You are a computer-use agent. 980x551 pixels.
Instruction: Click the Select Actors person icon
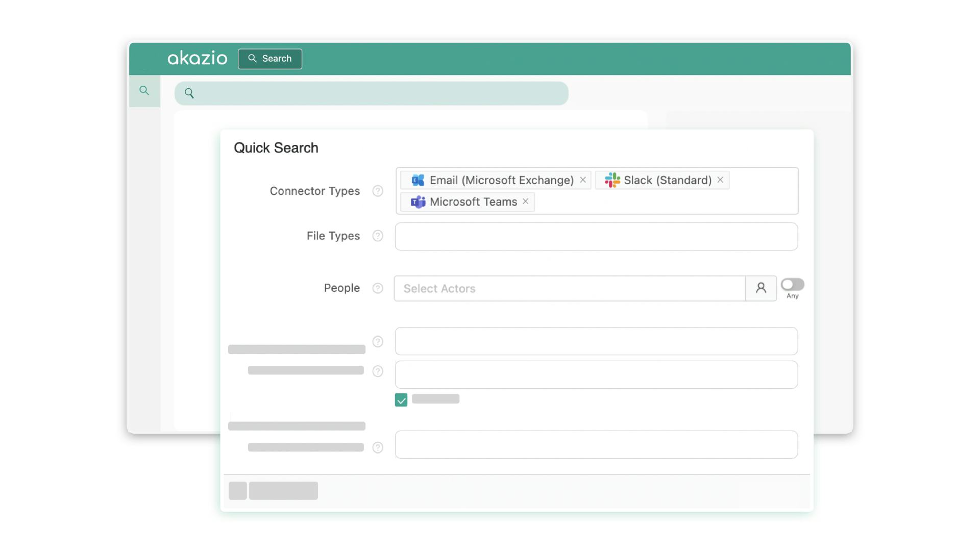pos(761,288)
